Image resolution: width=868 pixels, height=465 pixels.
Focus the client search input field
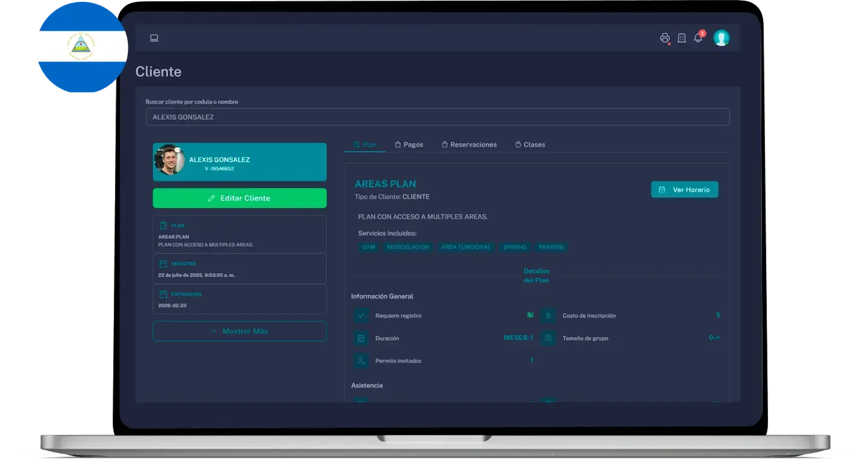coord(437,117)
